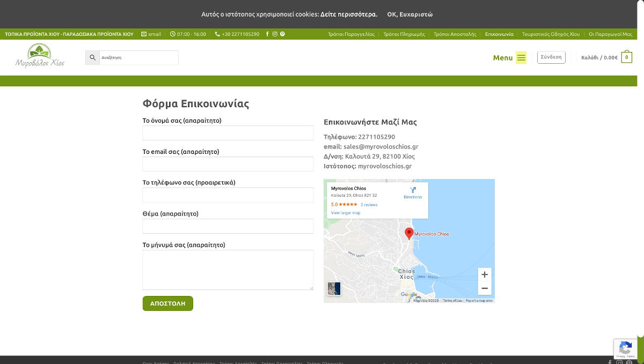This screenshot has width=644, height=364.
Task: Switch map to satellite view thumbnail
Action: click(x=334, y=288)
